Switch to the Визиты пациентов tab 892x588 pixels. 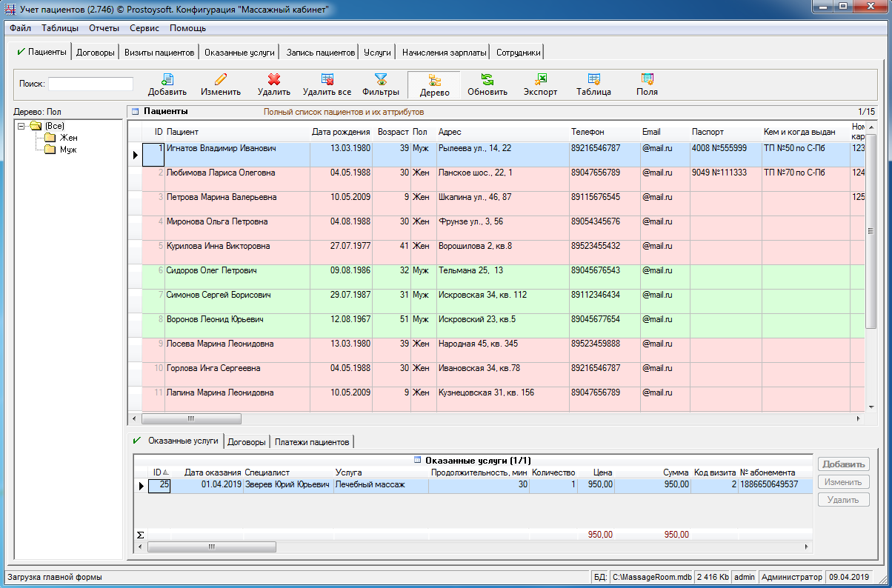(159, 53)
